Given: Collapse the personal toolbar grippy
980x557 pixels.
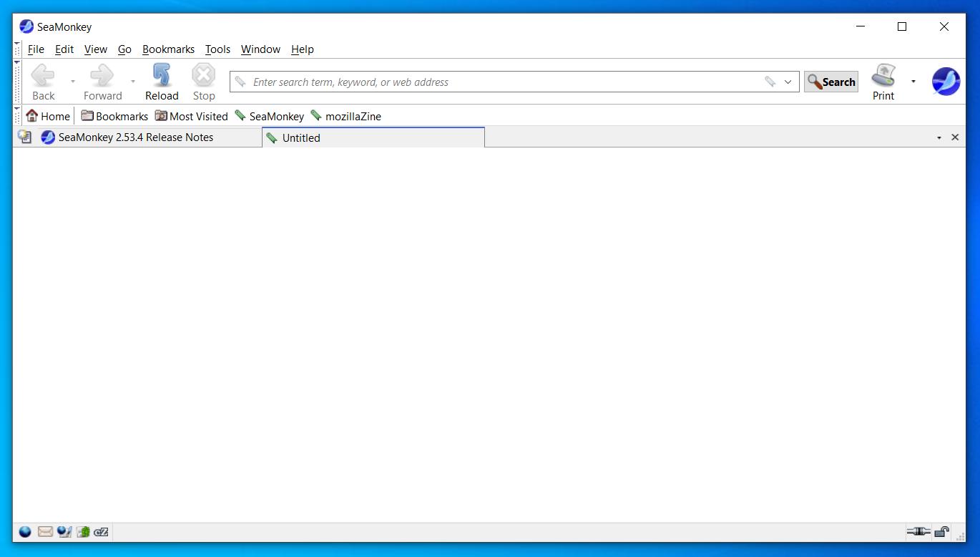Looking at the screenshot, I should 17,116.
